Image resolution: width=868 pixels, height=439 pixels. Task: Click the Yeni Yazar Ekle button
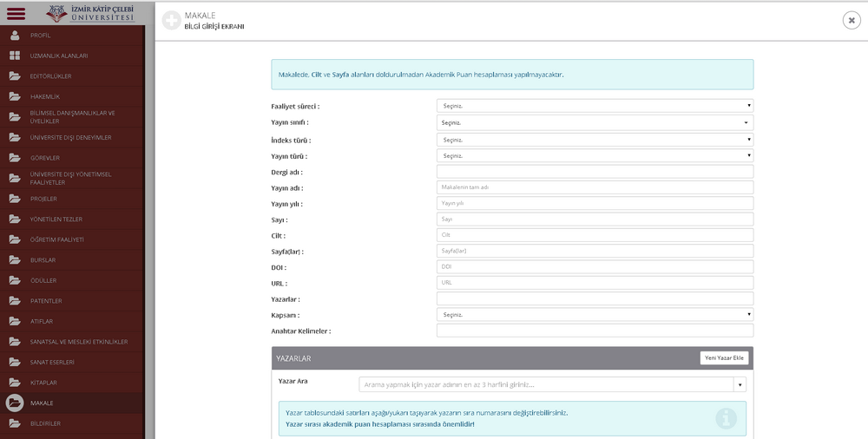pyautogui.click(x=724, y=358)
